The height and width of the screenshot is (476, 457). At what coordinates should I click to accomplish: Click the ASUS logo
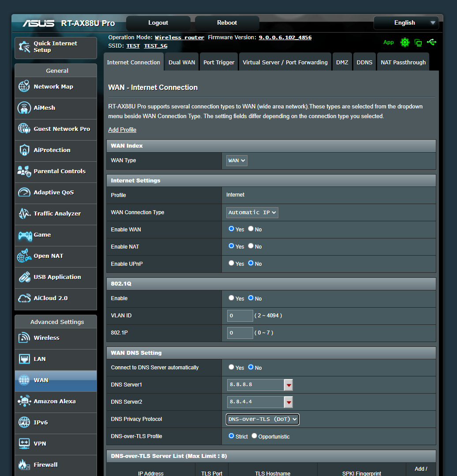point(38,23)
